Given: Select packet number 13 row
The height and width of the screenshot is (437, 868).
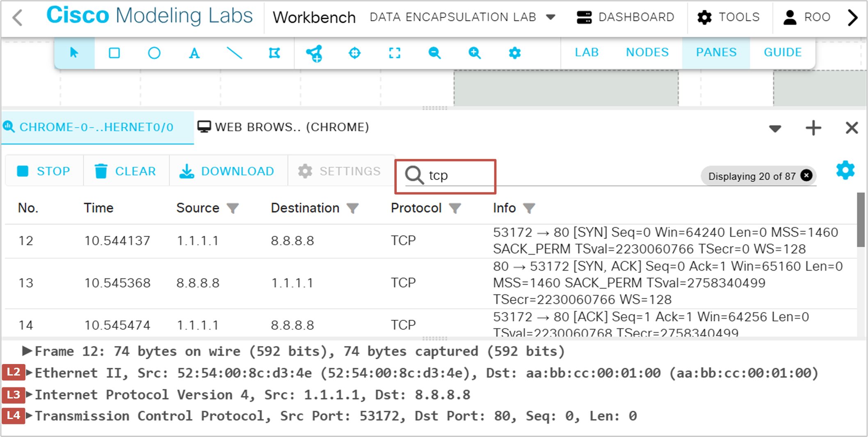Looking at the screenshot, I should point(431,283).
